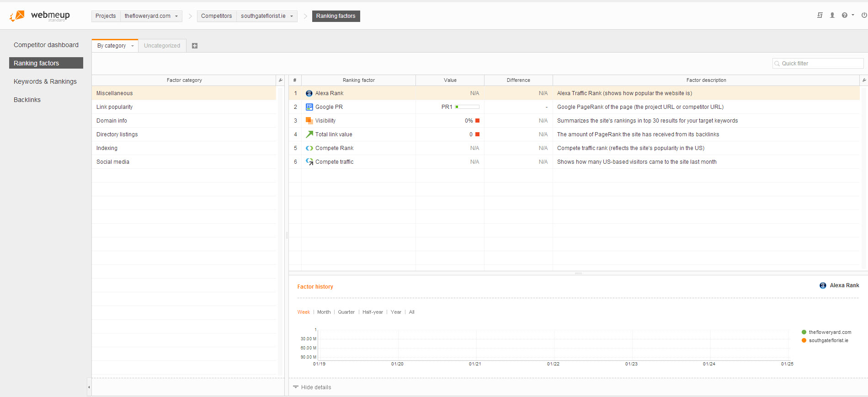The image size is (868, 397).
Task: Select Indexing category
Action: pyautogui.click(x=184, y=148)
